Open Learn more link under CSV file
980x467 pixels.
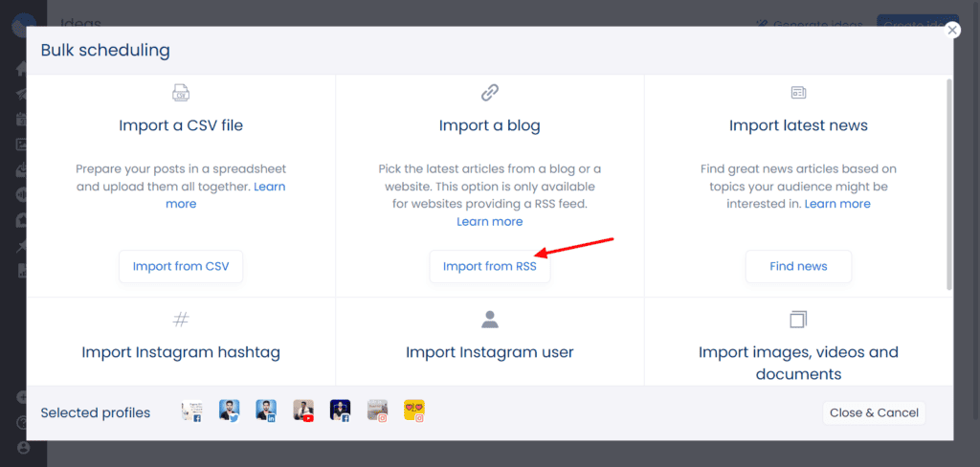tap(226, 195)
